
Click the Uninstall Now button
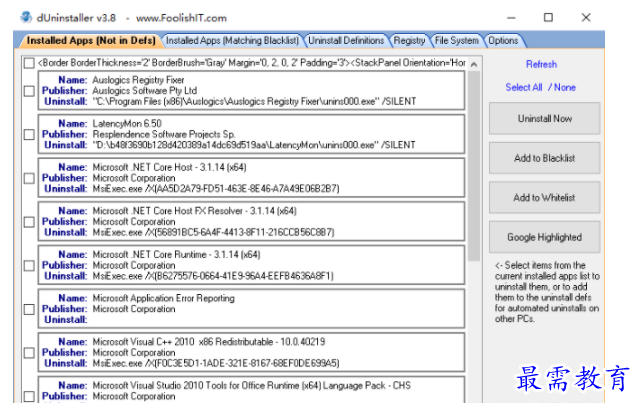(544, 118)
